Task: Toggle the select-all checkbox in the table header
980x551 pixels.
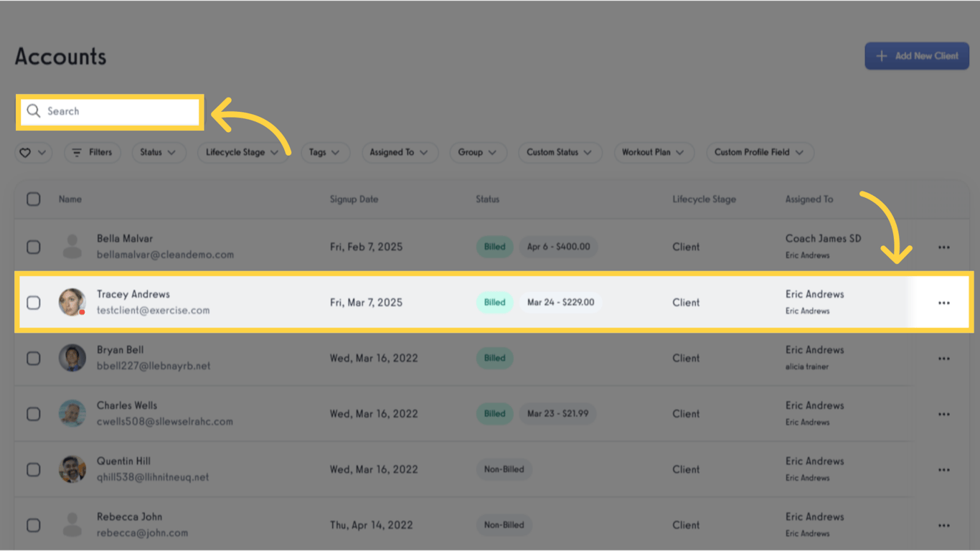Action: [33, 199]
